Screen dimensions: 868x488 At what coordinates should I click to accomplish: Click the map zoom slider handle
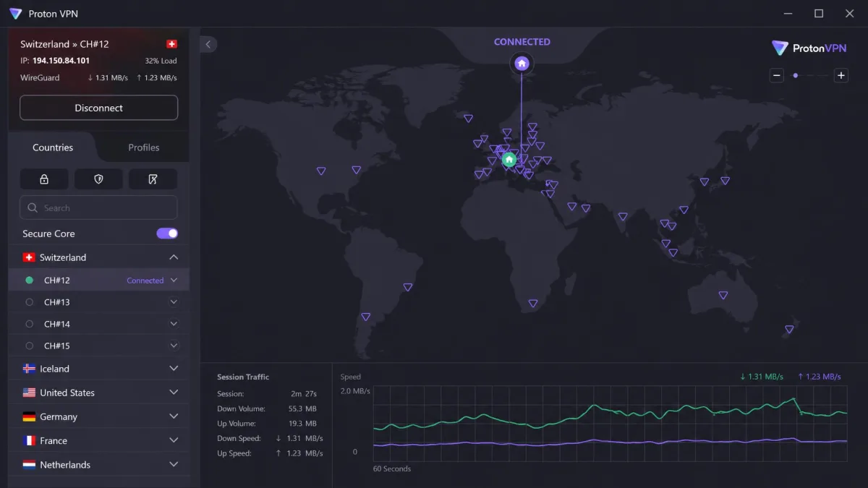point(796,75)
